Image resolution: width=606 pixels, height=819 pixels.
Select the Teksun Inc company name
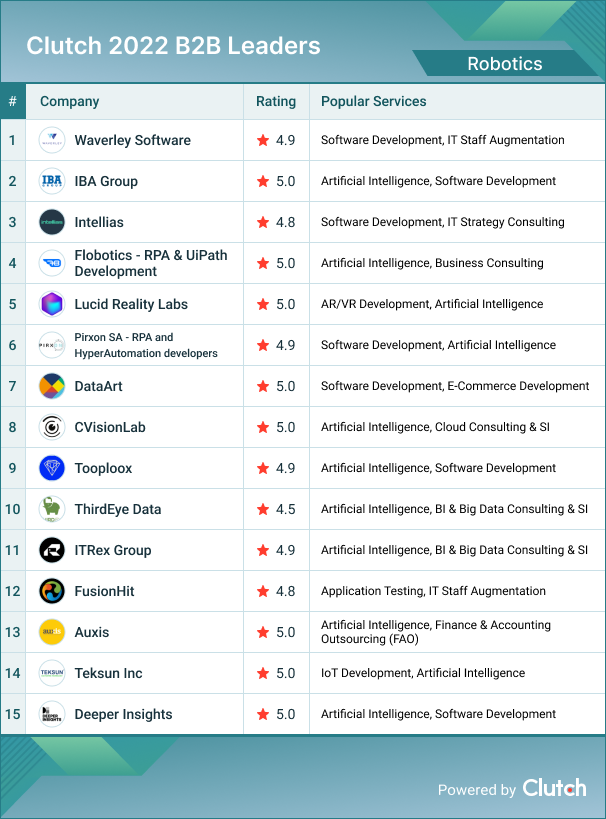tap(109, 673)
